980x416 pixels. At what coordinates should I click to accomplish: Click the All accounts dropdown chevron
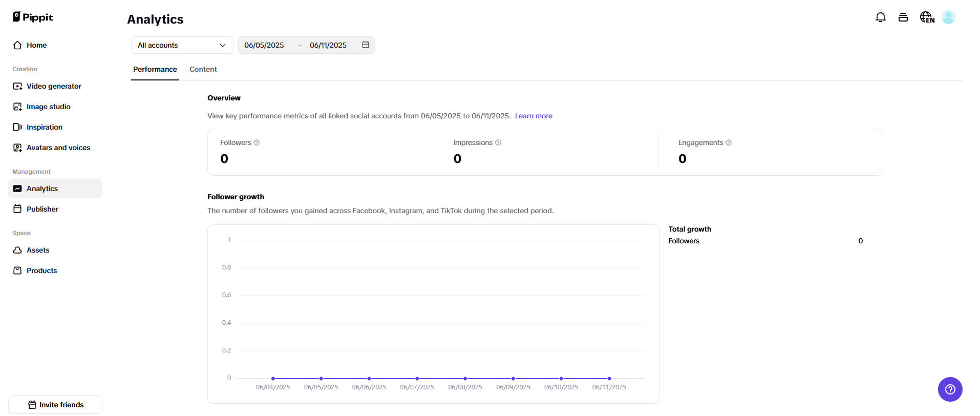pos(223,45)
